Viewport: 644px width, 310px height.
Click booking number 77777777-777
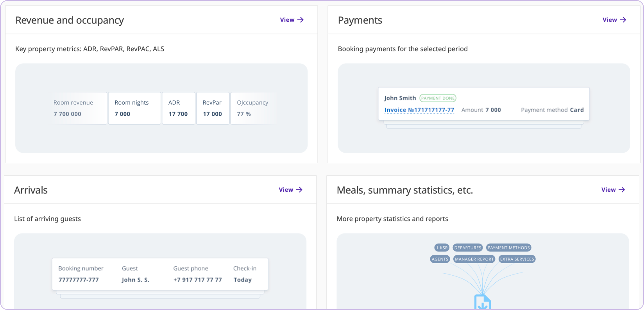[x=79, y=280]
